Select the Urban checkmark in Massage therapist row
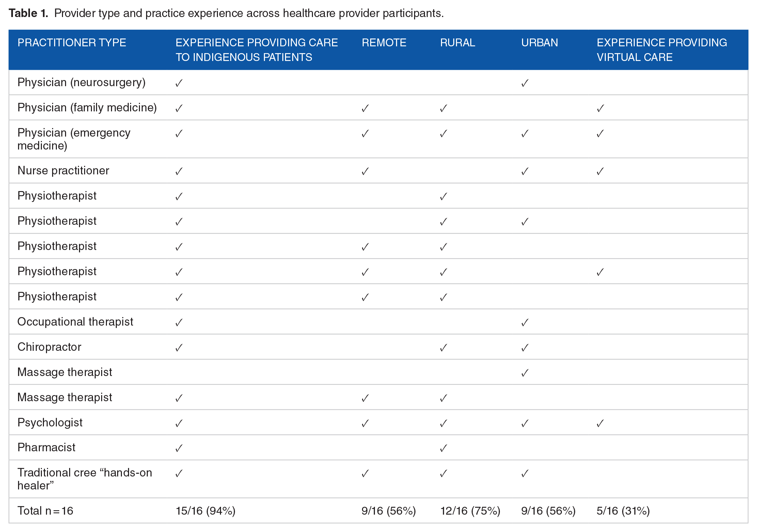Screen dimensions: 757x532 click(x=525, y=373)
